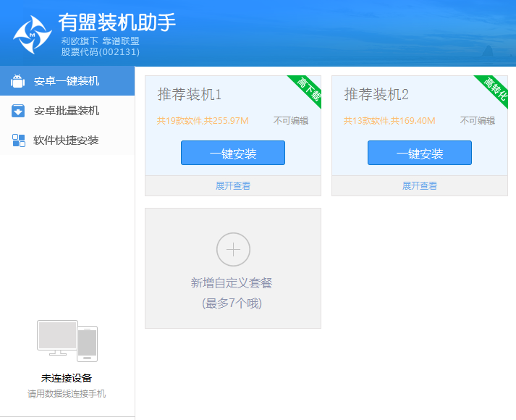Click the green 高转化 corner ribbon
The width and height of the screenshot is (516, 420).
click(494, 90)
